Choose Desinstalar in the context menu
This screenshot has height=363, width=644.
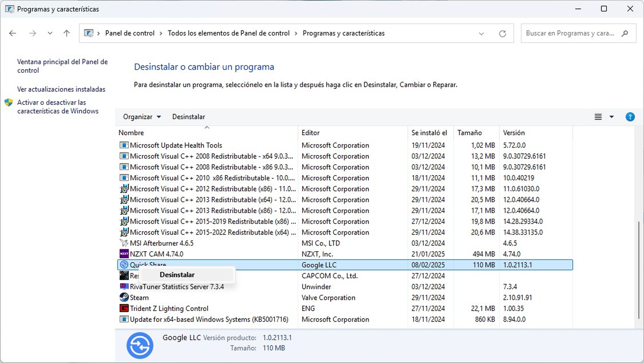187,275
